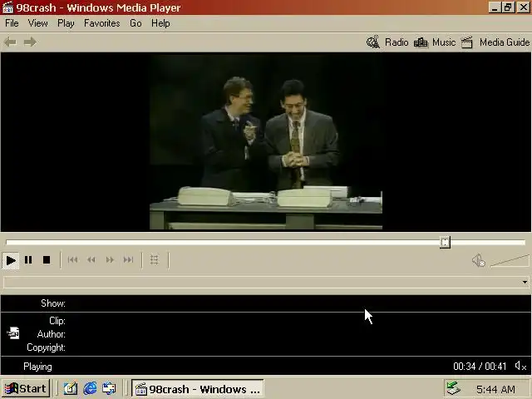This screenshot has height=399, width=532.
Task: Click the Copyright: label
Action: pos(47,347)
